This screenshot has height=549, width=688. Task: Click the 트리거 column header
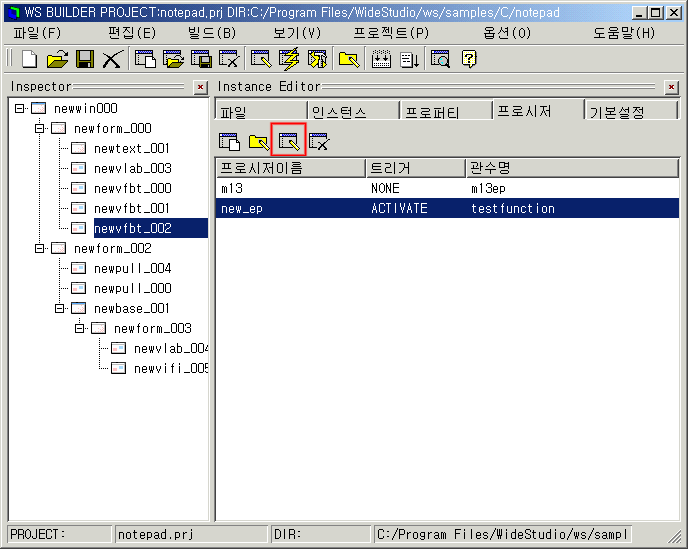416,168
